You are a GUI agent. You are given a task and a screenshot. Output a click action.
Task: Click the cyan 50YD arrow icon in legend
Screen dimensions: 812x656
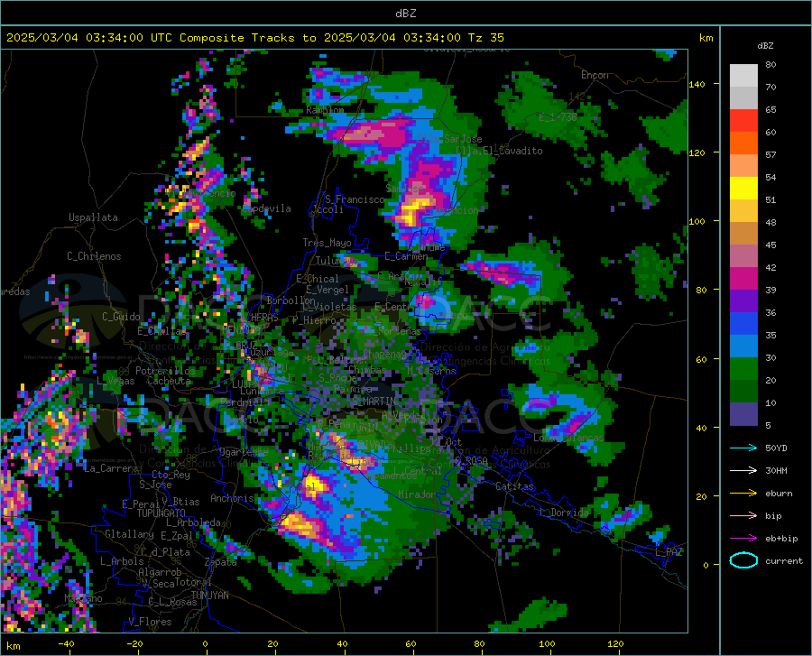pyautogui.click(x=743, y=448)
